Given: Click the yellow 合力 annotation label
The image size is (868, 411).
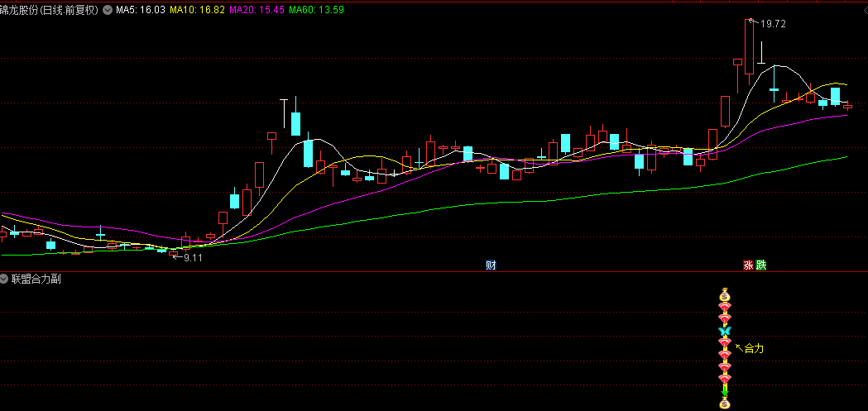Looking at the screenshot, I should point(754,348).
